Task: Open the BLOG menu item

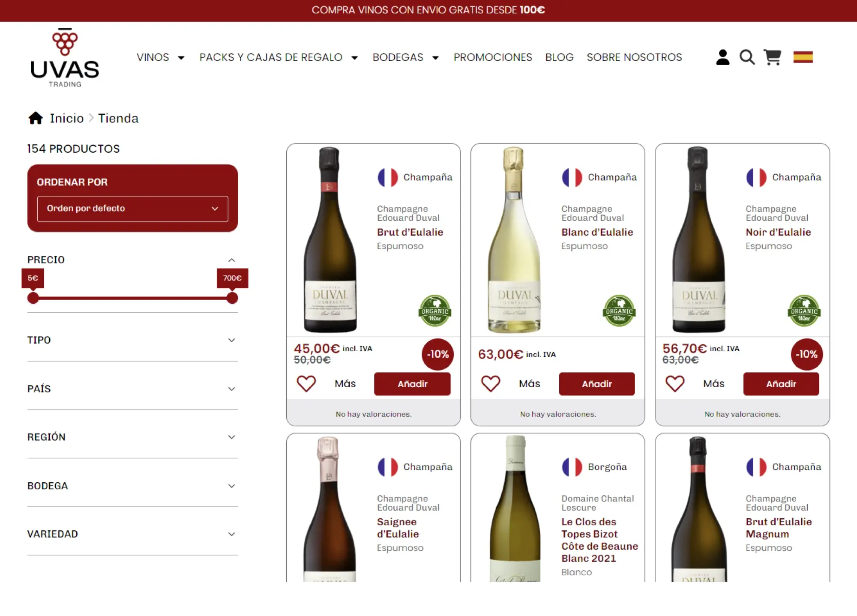Action: point(559,57)
